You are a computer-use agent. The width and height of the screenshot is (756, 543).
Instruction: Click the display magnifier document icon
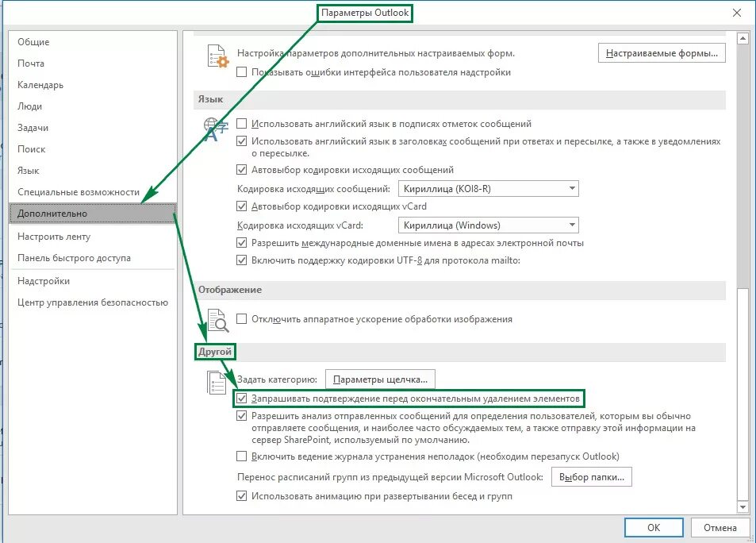click(x=218, y=321)
